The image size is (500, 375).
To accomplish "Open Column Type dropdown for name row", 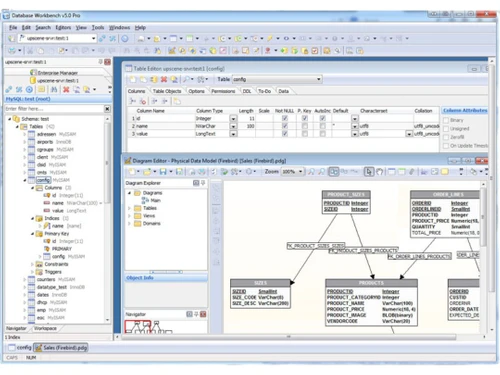I will 233,126.
